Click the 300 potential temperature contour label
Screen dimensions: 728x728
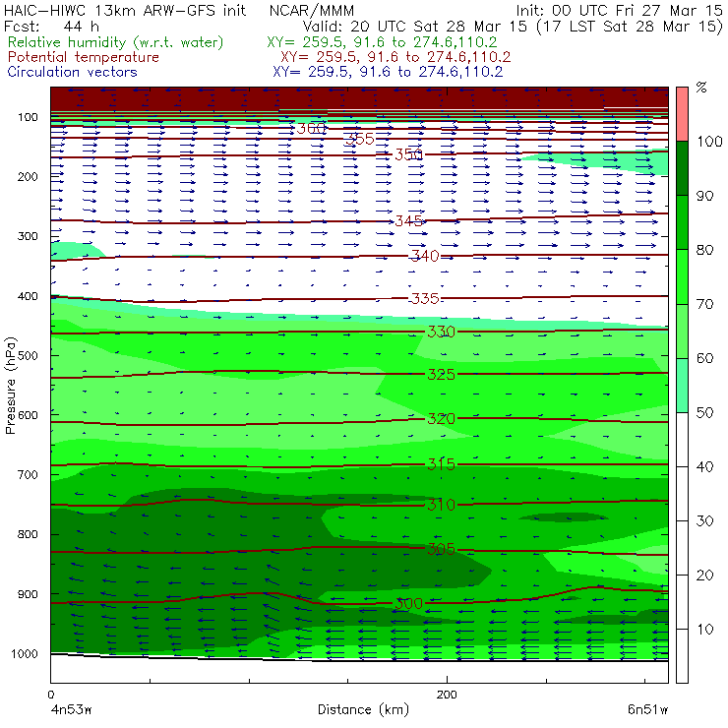pyautogui.click(x=408, y=604)
